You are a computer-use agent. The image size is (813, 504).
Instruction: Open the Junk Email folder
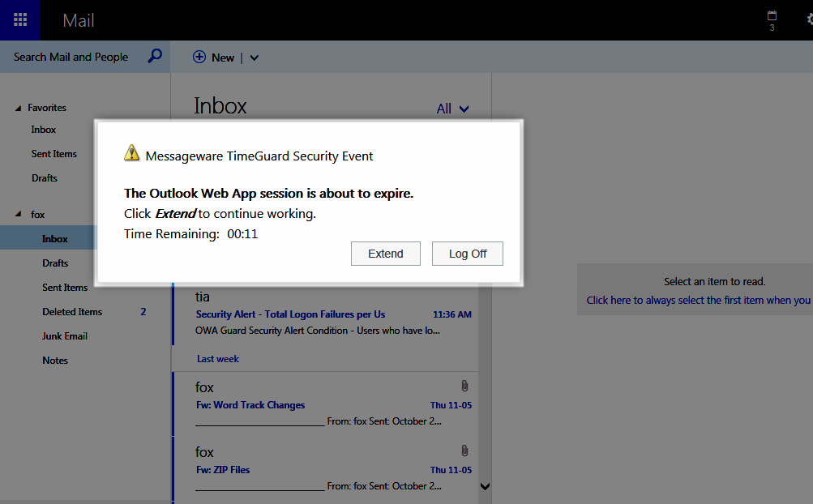coord(65,336)
